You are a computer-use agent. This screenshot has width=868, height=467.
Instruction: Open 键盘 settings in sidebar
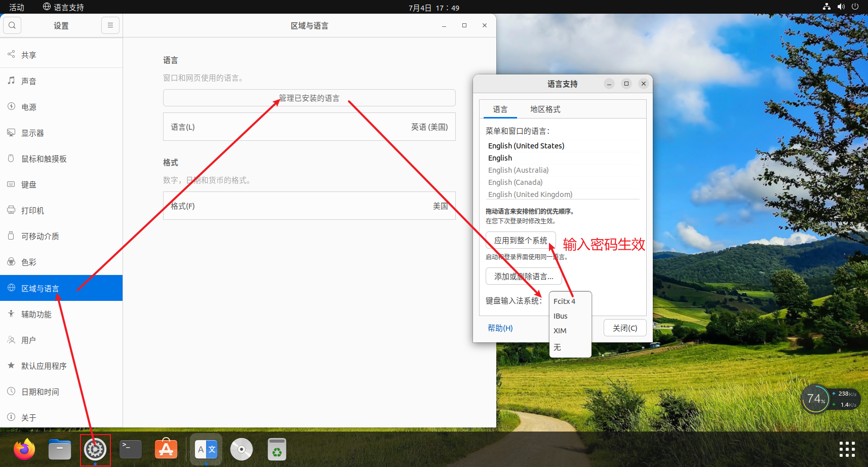pos(29,185)
